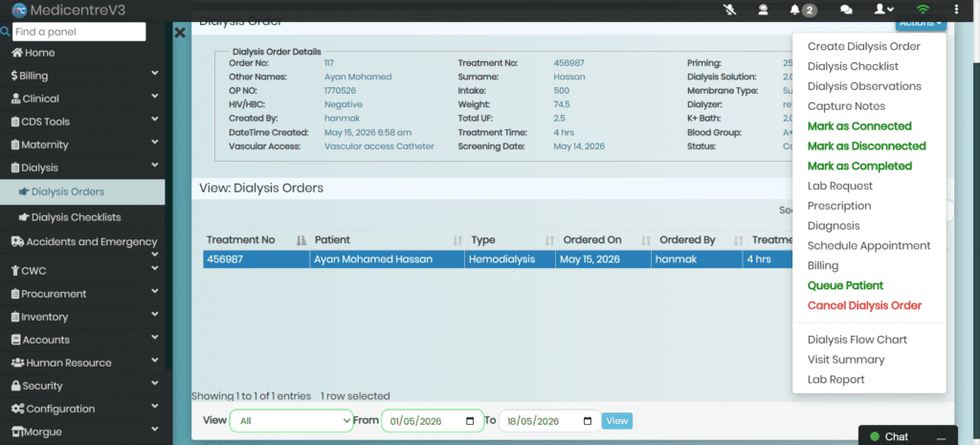The height and width of the screenshot is (445, 980).
Task: Open the calendar picker of To date
Action: click(x=588, y=421)
